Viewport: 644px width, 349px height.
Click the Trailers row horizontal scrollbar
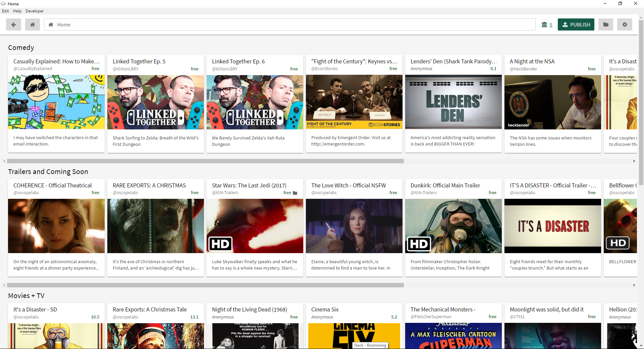[205, 285]
